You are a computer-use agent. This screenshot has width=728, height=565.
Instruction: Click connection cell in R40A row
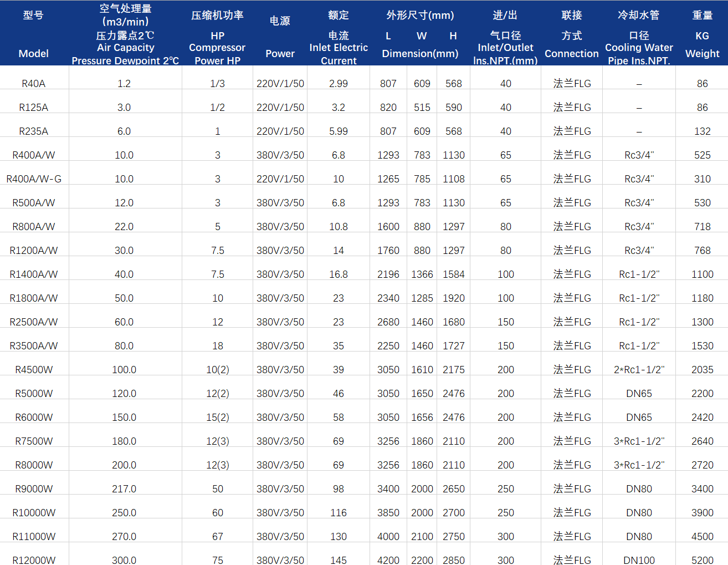pyautogui.click(x=572, y=84)
